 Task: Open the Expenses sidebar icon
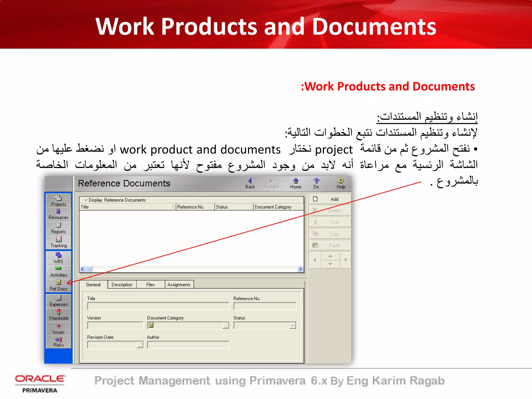pos(58,301)
